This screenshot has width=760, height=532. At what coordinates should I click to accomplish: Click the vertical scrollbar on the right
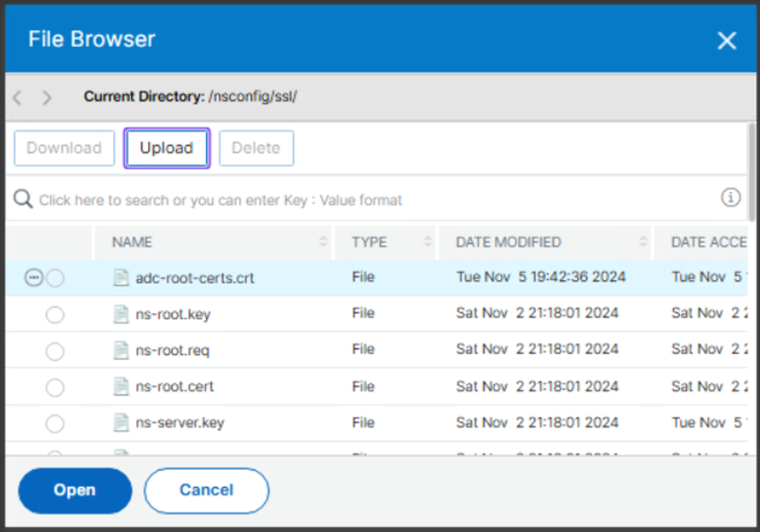[751, 173]
